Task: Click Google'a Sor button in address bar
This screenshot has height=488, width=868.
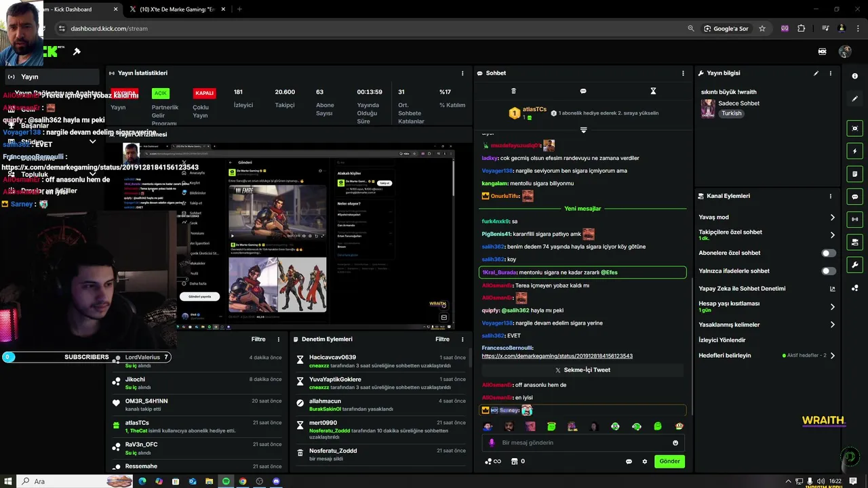Action: click(x=725, y=28)
